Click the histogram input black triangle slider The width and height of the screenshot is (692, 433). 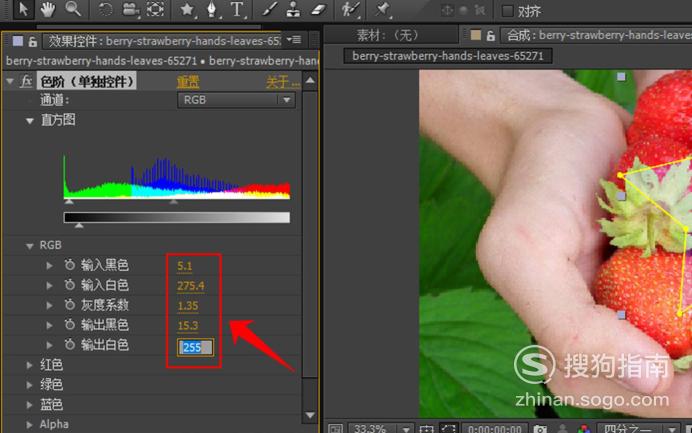tap(69, 201)
